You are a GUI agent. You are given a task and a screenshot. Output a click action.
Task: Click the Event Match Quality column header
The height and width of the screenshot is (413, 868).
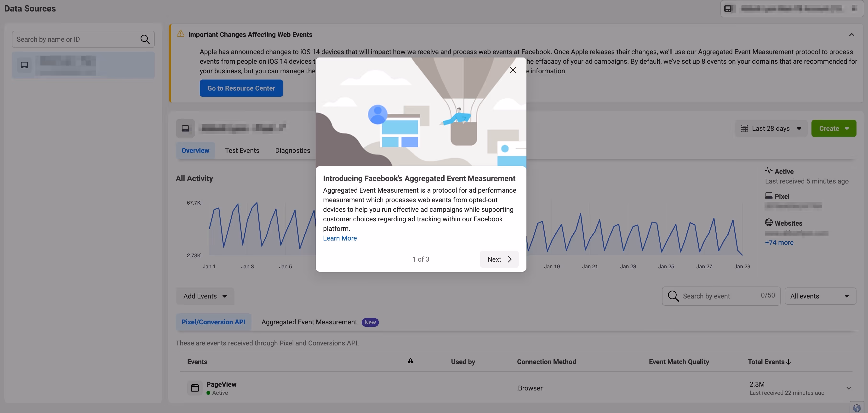(x=679, y=362)
